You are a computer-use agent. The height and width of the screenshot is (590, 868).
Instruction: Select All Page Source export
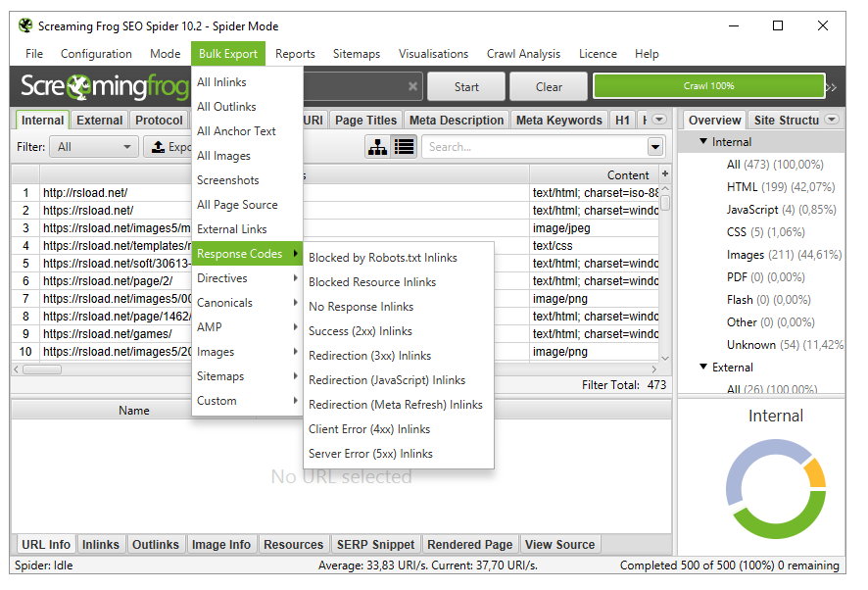tap(248, 205)
